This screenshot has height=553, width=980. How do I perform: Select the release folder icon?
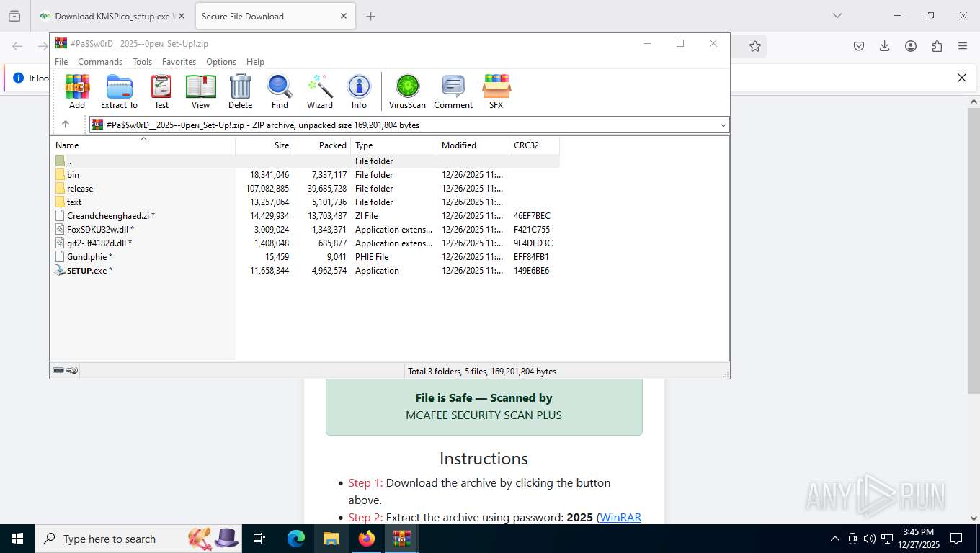(60, 189)
